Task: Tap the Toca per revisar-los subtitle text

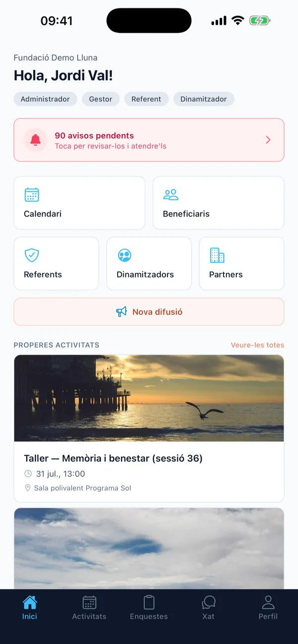Action: [x=110, y=146]
